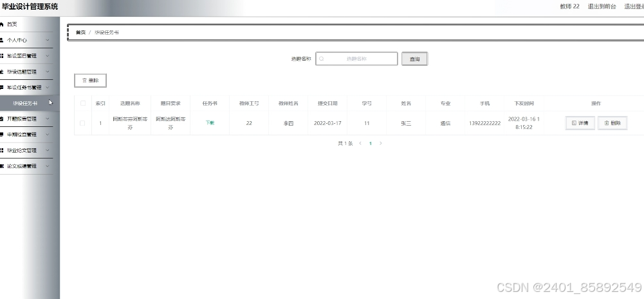Click the document icon on 详情 button

pos(574,123)
